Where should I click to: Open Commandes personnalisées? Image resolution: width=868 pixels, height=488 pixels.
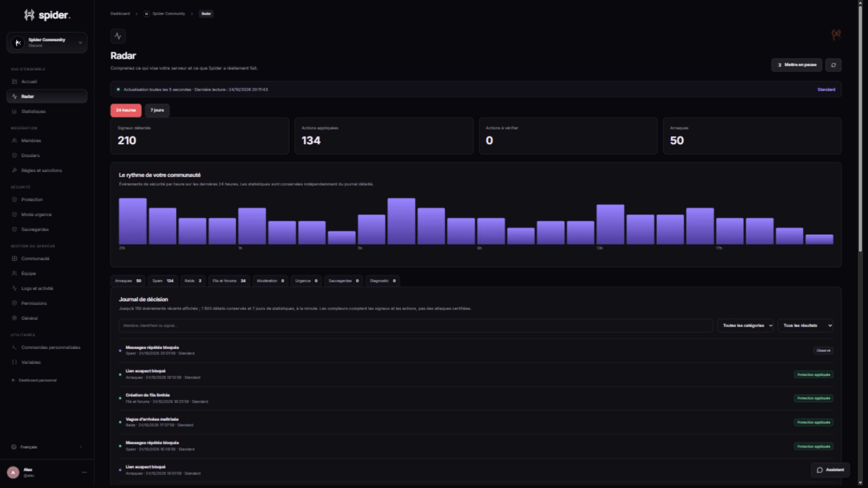pos(47,347)
